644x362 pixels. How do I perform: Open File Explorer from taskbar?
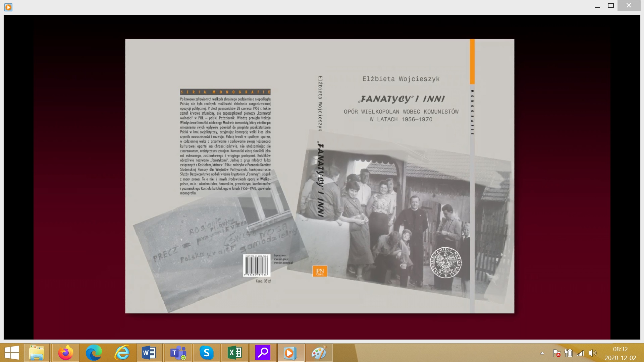tap(37, 353)
